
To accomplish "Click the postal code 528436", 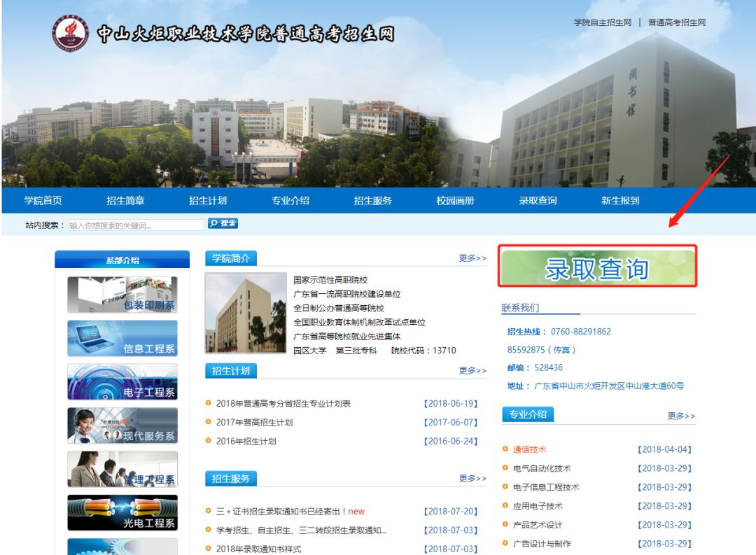I will [x=548, y=367].
